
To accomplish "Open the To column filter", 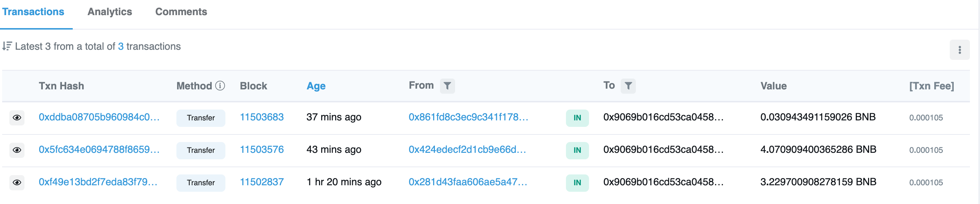I will coord(628,86).
